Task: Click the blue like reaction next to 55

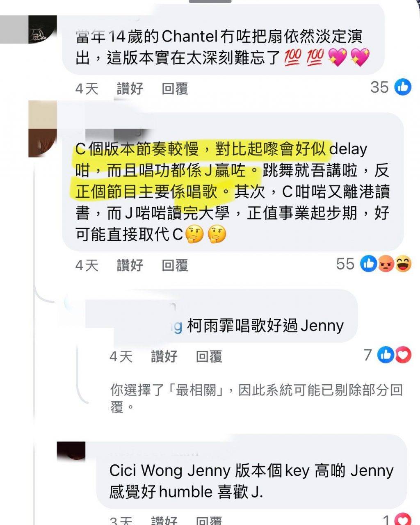Action: pyautogui.click(x=368, y=264)
